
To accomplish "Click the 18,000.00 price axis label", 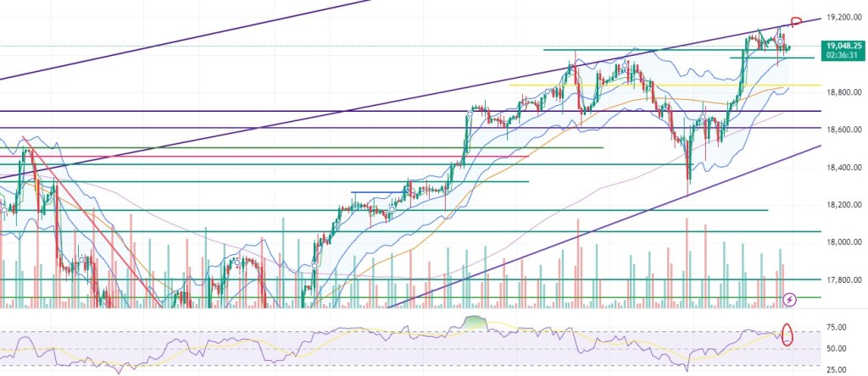I will click(x=844, y=242).
